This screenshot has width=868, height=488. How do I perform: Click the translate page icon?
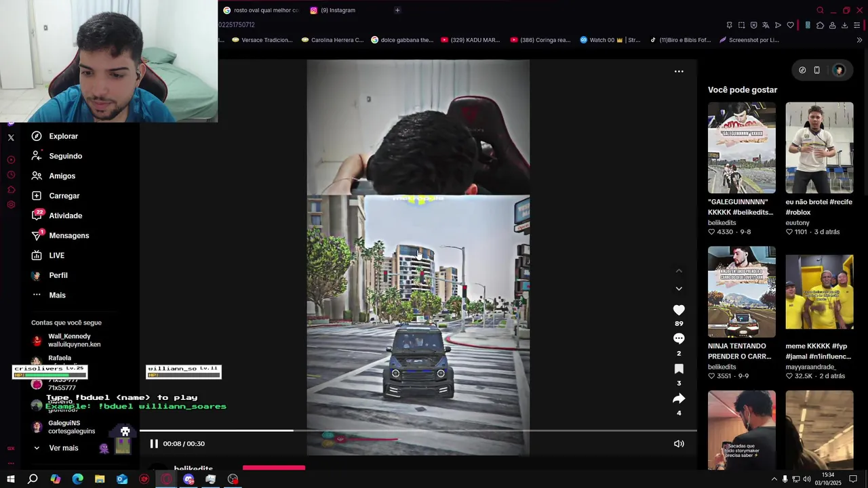[766, 25]
